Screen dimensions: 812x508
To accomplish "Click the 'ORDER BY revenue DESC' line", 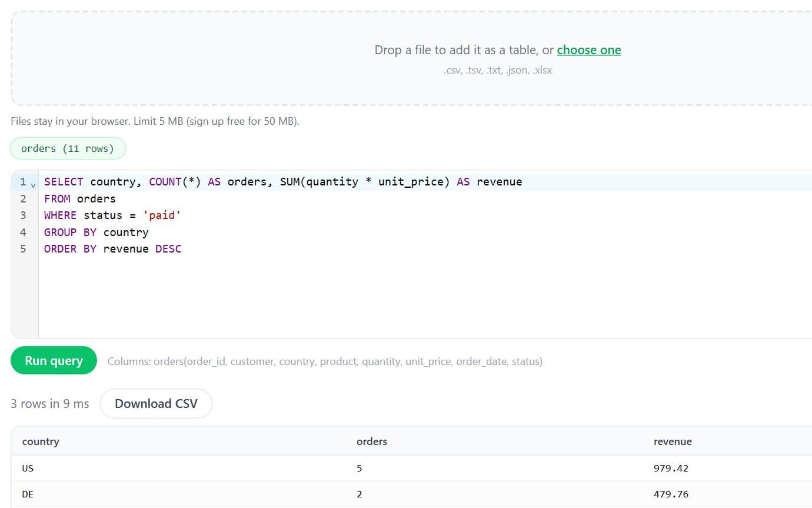I will point(113,249).
